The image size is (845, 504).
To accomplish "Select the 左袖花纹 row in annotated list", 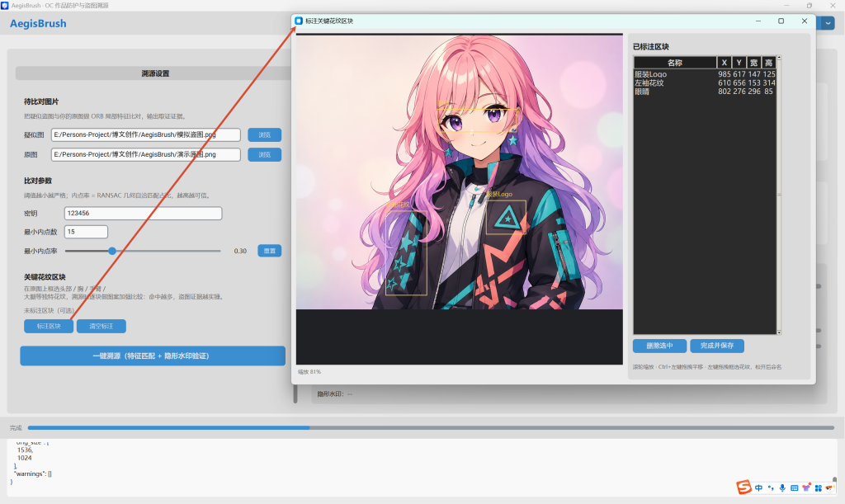I will point(705,83).
